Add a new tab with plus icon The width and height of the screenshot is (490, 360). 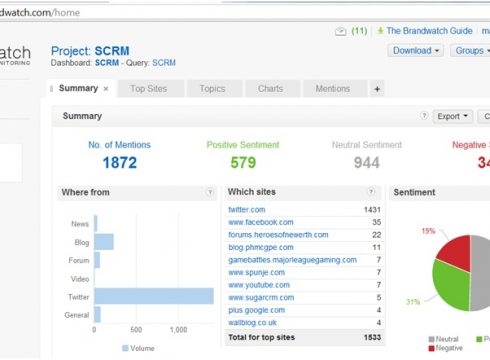tap(377, 89)
